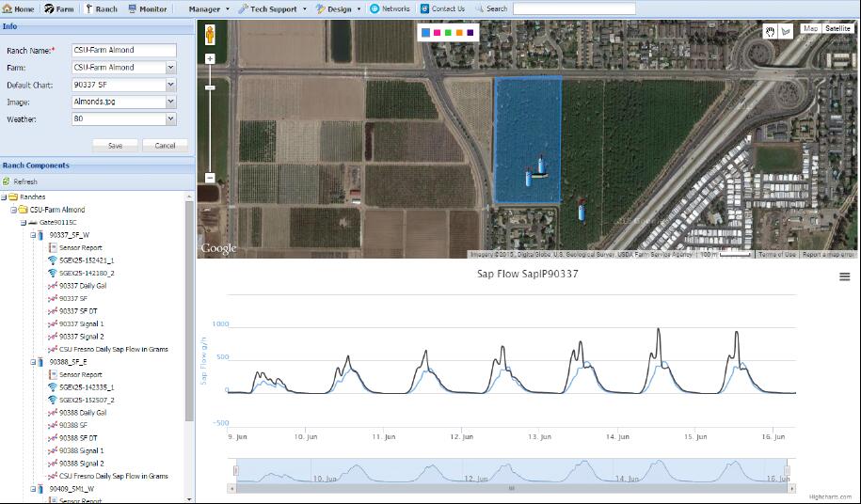
Task: Select the polygon drawing tool on map
Action: [786, 30]
